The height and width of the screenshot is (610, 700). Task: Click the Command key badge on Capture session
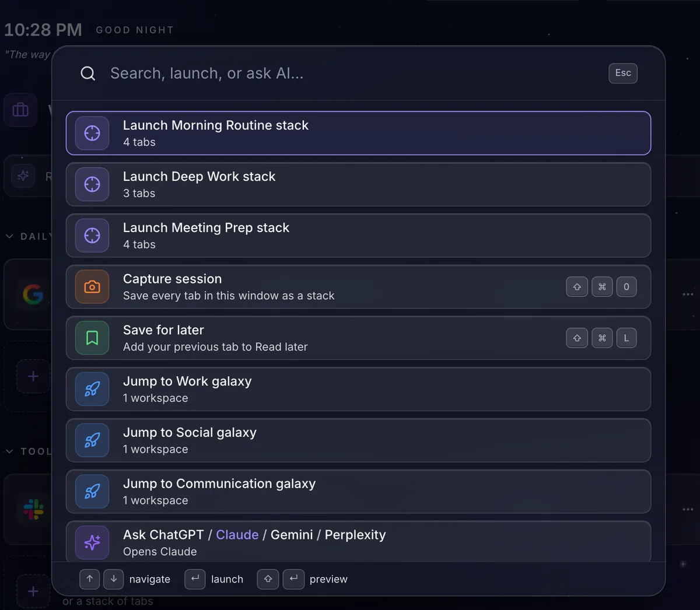coord(602,287)
